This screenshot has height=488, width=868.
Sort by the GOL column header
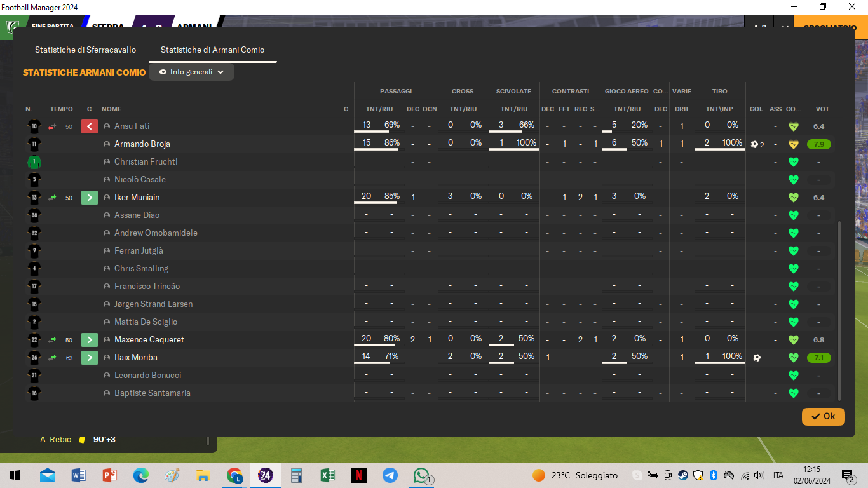(x=756, y=109)
